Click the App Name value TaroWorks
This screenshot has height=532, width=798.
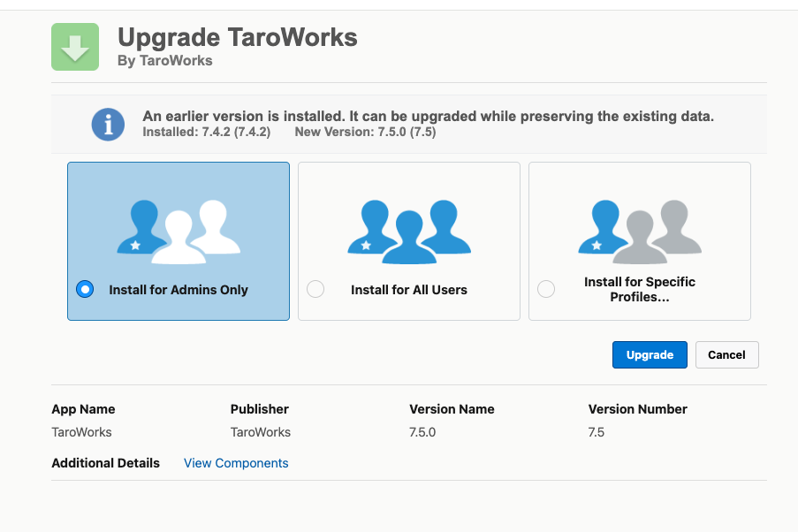(x=81, y=432)
